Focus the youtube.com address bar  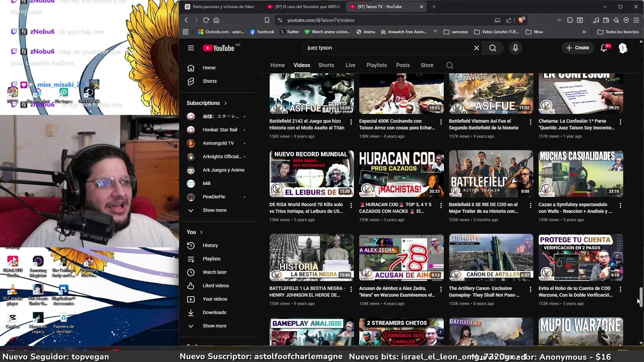(382, 20)
